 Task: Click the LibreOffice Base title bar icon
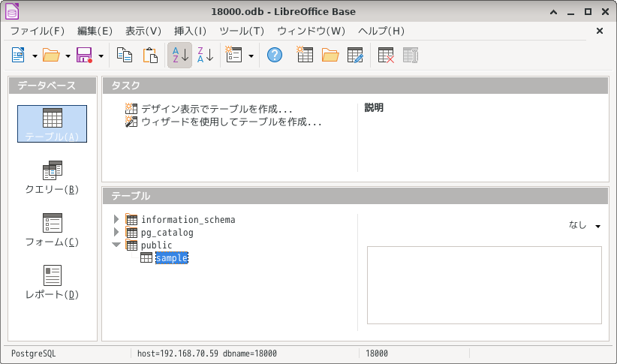pos(12,11)
